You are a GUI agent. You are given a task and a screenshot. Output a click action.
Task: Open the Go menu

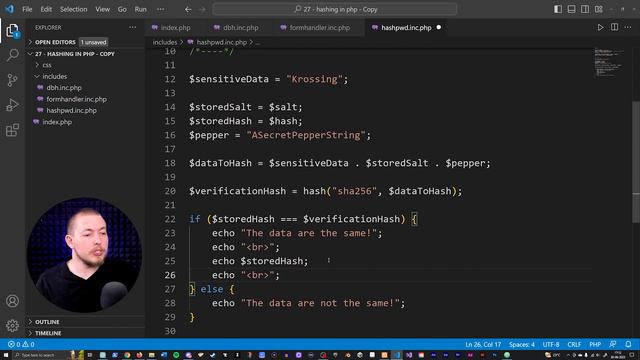coord(122,9)
